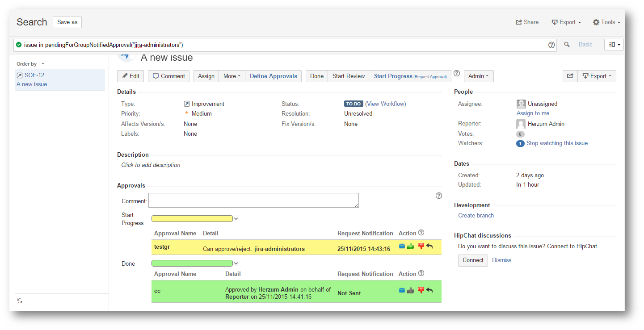Click the Assign button
The width and height of the screenshot is (644, 330).
[206, 76]
